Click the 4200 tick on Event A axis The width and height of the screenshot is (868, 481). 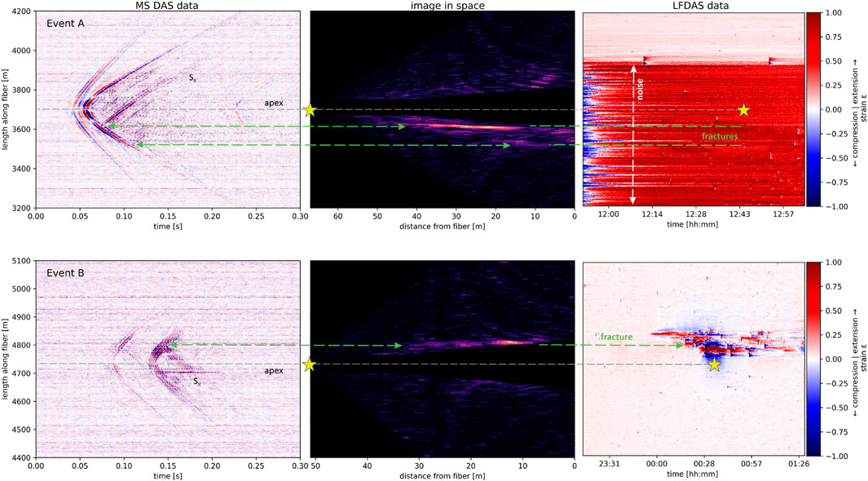coord(21,11)
